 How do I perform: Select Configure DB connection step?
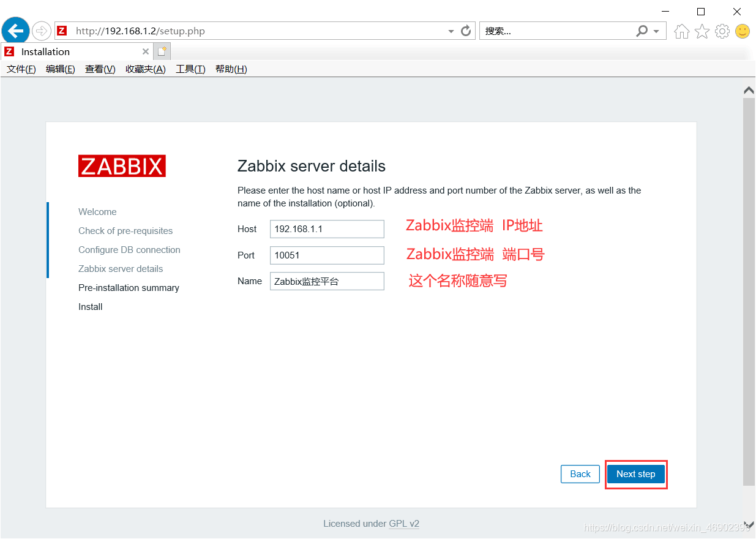[x=129, y=250]
